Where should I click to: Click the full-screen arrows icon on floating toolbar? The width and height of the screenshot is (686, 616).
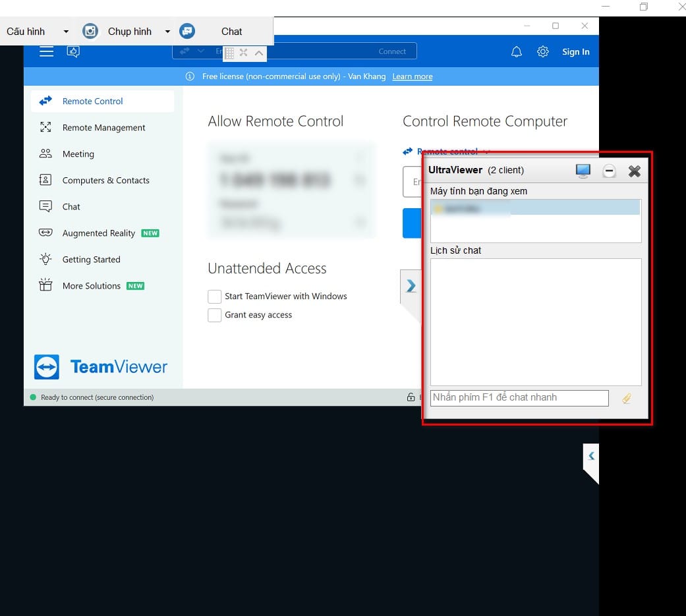[x=244, y=53]
